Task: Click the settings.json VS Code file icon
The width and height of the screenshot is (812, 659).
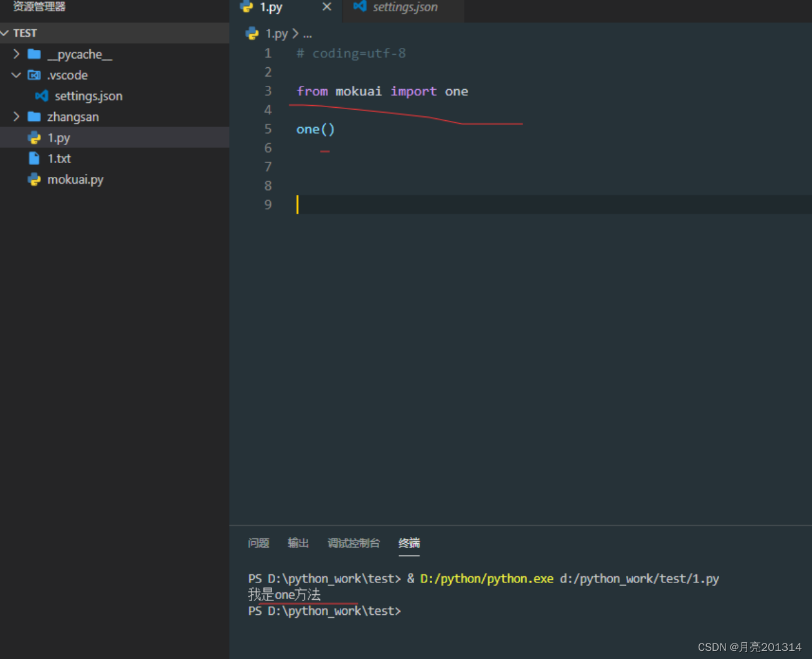Action: [x=42, y=96]
